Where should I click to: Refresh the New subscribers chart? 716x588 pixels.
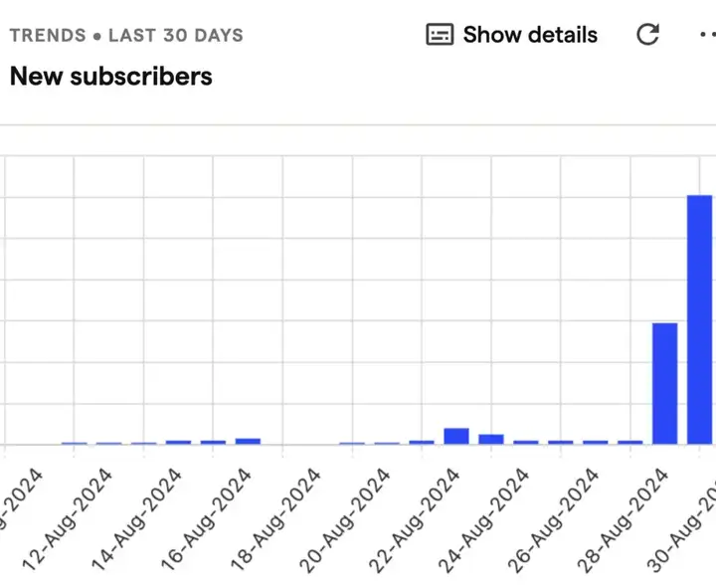[647, 34]
